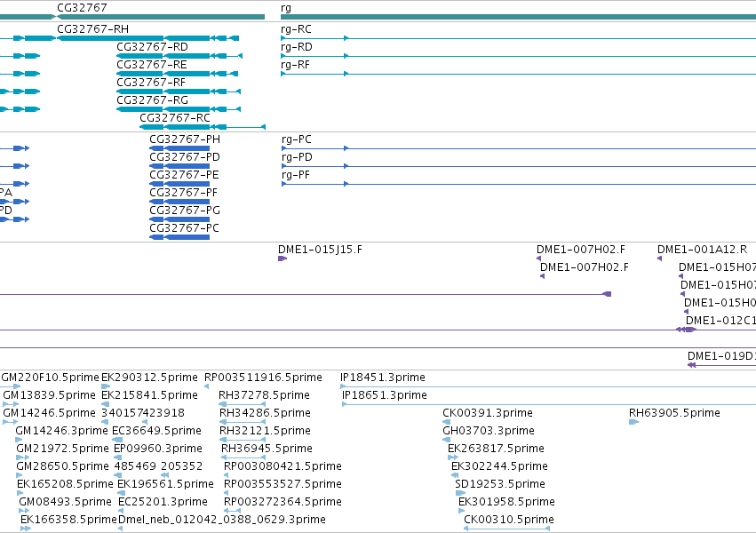This screenshot has width=756, height=533.
Task: Click EST EK215841.5prime
Action: click(149, 395)
